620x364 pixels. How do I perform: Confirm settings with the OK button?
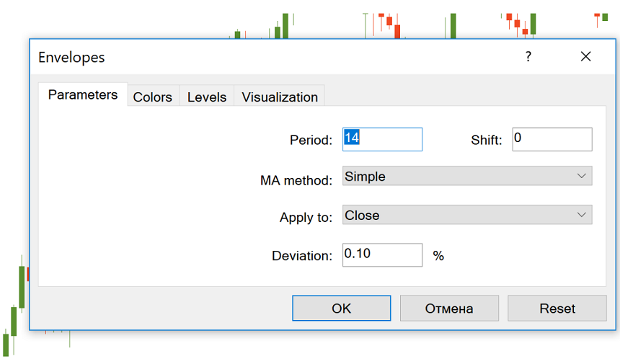tap(341, 308)
